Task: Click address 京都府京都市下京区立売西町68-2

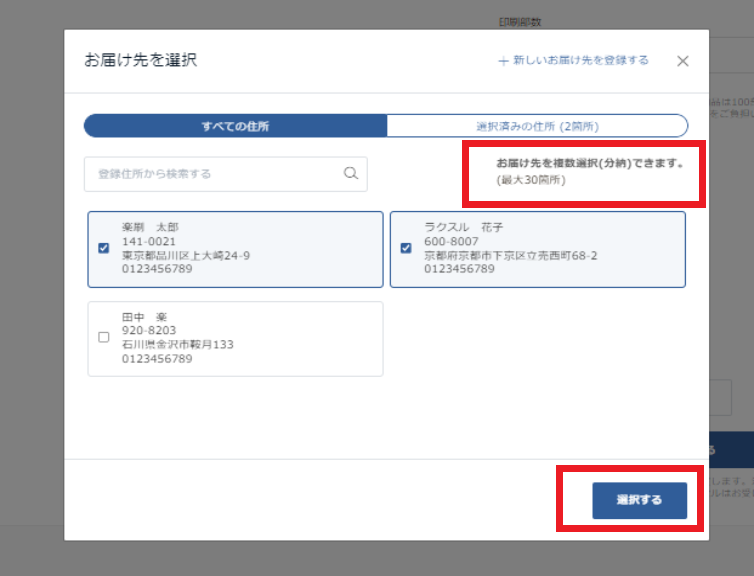Action: [511, 255]
